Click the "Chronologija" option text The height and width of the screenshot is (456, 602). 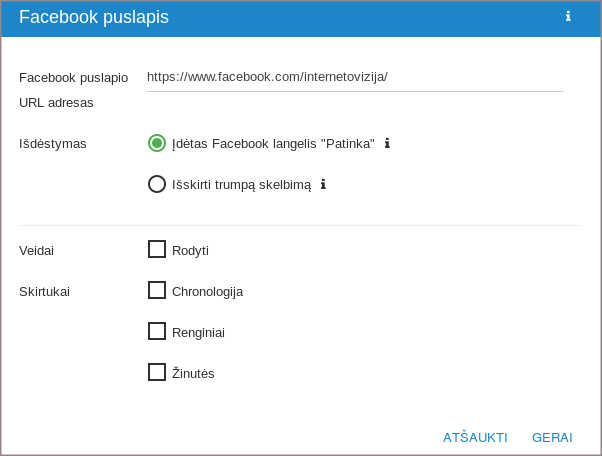(x=207, y=291)
